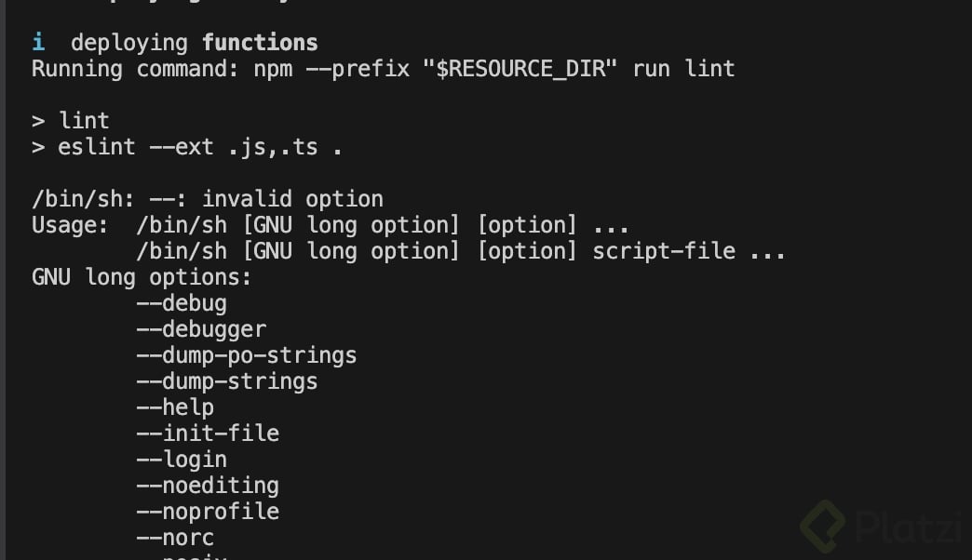This screenshot has height=560, width=972.
Task: Click the Platzi logo watermark icon
Action: click(x=822, y=526)
